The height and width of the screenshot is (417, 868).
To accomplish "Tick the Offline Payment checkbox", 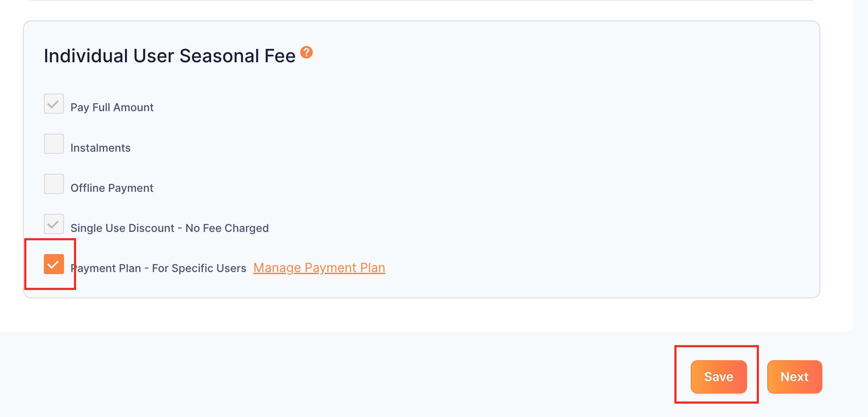I will (54, 184).
